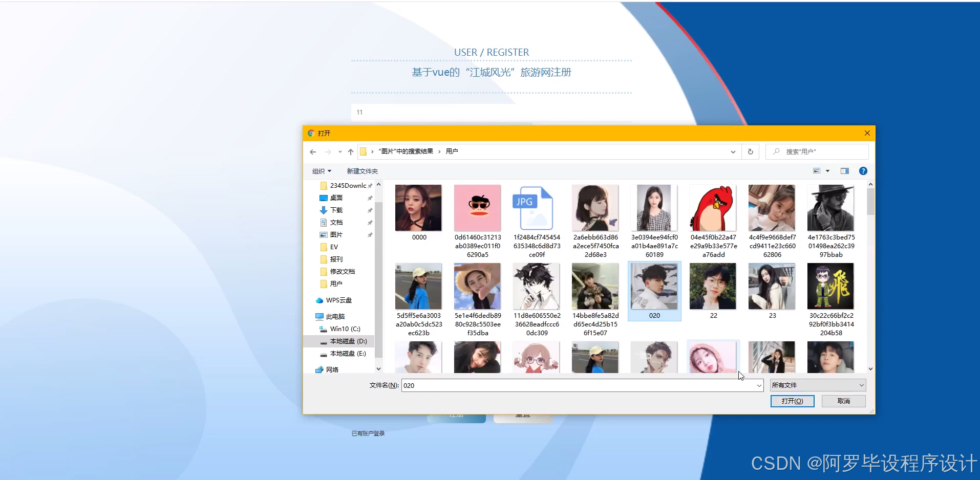Click the 搜索"用户" search box
This screenshot has width=980, height=480.
click(817, 151)
